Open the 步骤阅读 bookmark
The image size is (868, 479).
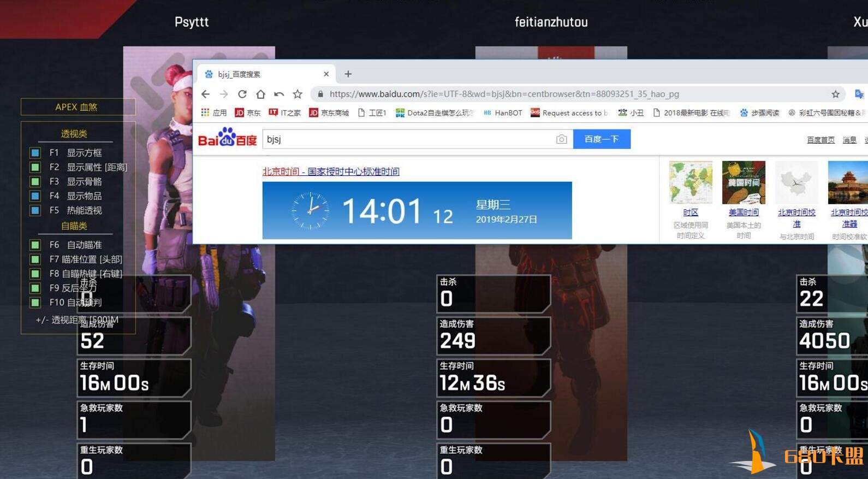point(759,113)
